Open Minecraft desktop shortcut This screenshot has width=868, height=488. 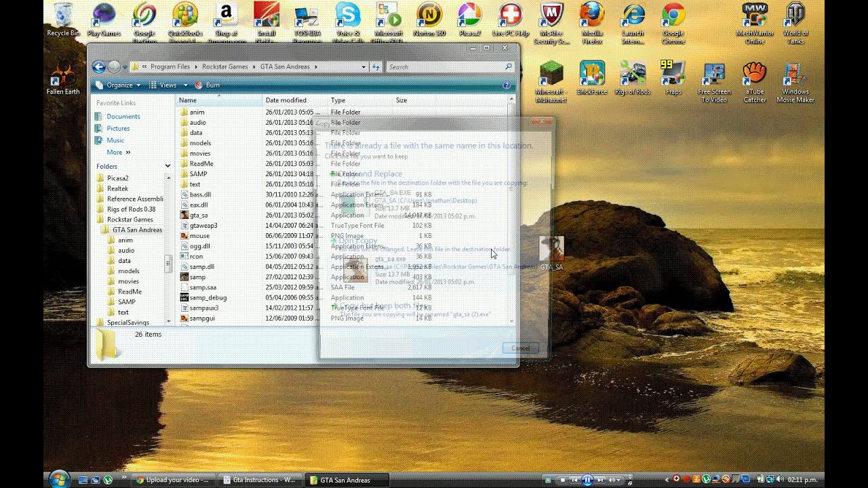[551, 82]
